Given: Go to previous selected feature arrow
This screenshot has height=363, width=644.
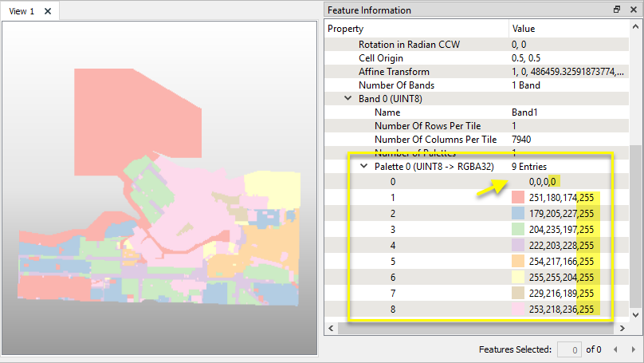Looking at the screenshot, I should coord(615,349).
